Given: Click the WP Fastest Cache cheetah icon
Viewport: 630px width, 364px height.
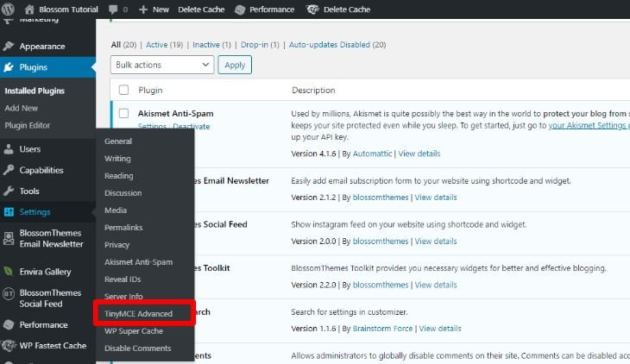Looking at the screenshot, I should tap(9, 346).
